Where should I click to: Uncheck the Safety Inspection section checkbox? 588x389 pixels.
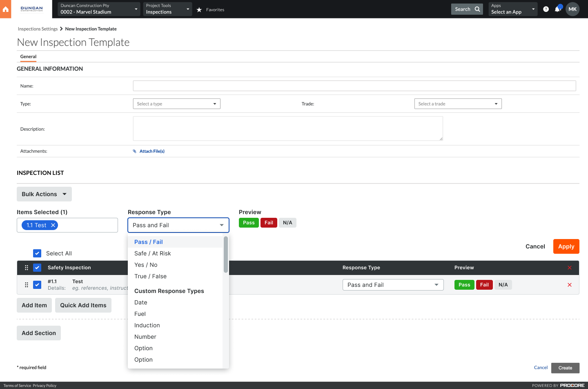tap(37, 268)
